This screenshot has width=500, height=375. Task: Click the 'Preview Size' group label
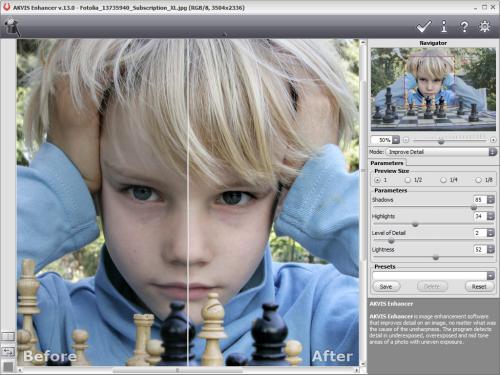click(392, 171)
